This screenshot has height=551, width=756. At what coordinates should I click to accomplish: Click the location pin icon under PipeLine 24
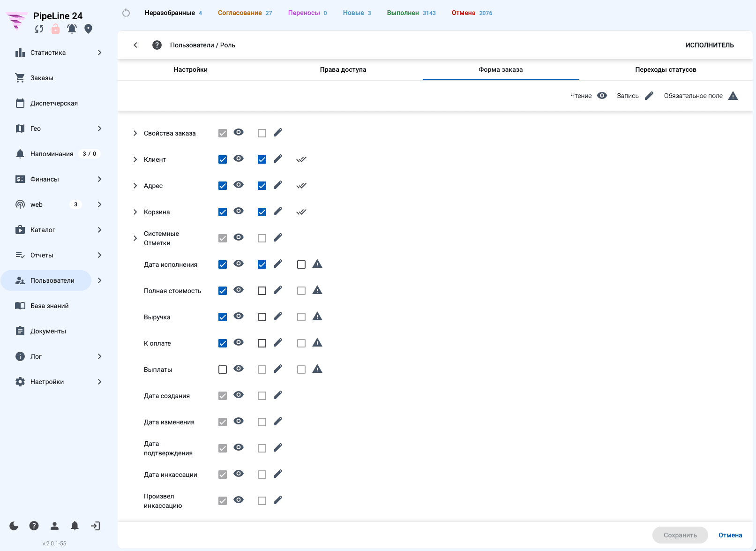(x=88, y=29)
